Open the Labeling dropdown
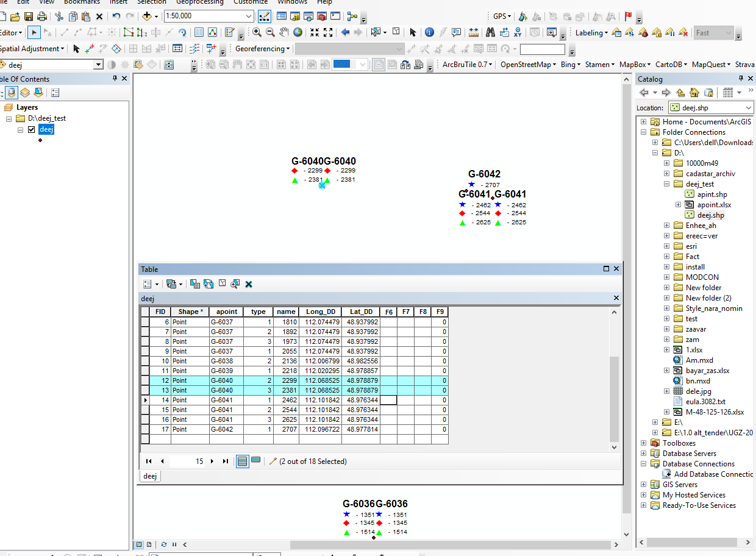The width and height of the screenshot is (756, 556). pos(591,32)
